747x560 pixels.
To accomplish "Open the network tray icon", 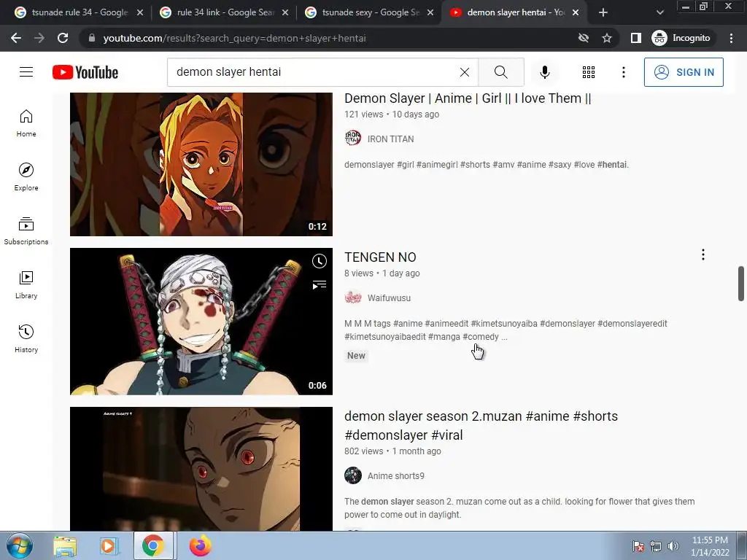I will pyautogui.click(x=656, y=546).
